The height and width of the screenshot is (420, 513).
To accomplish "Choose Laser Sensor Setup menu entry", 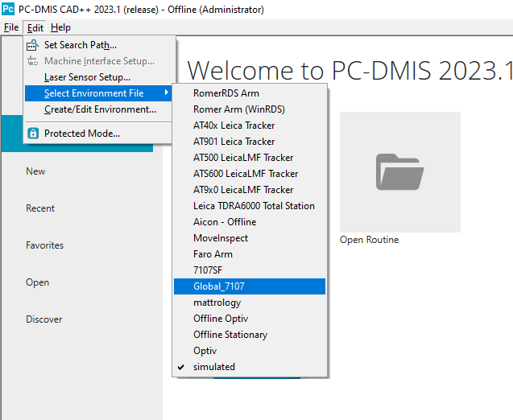I will click(87, 77).
